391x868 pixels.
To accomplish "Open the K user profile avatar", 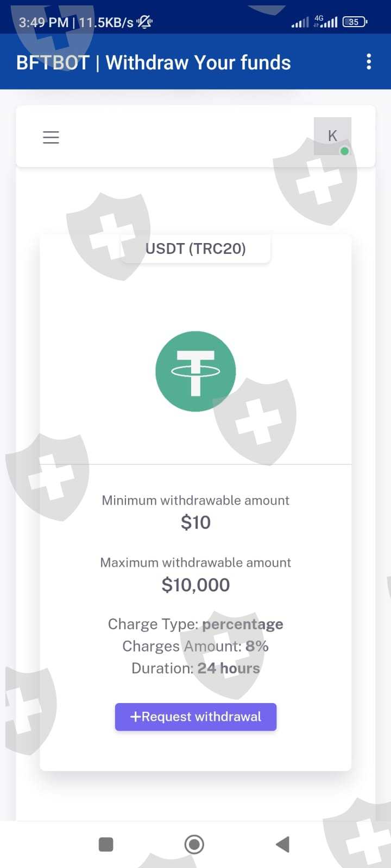I will (332, 136).
